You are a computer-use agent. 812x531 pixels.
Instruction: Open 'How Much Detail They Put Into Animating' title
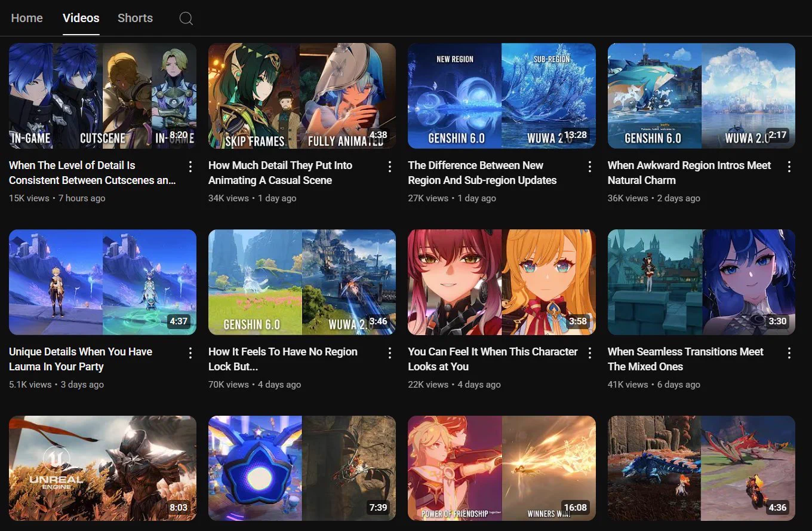tap(281, 173)
